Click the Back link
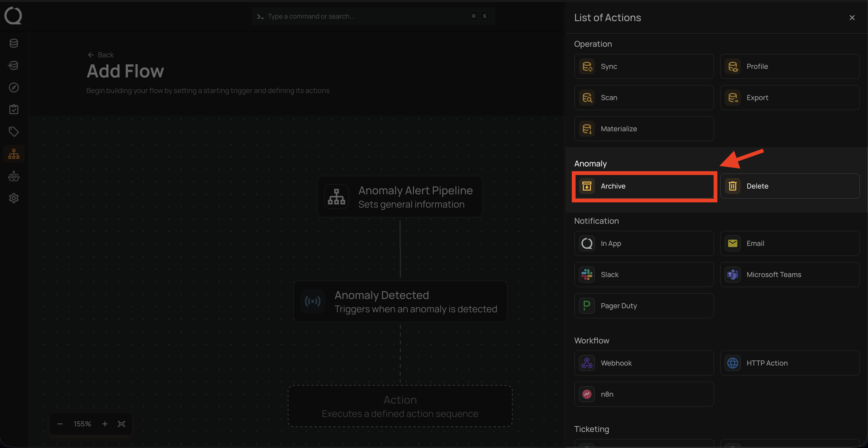Image resolution: width=868 pixels, height=448 pixels. point(101,55)
